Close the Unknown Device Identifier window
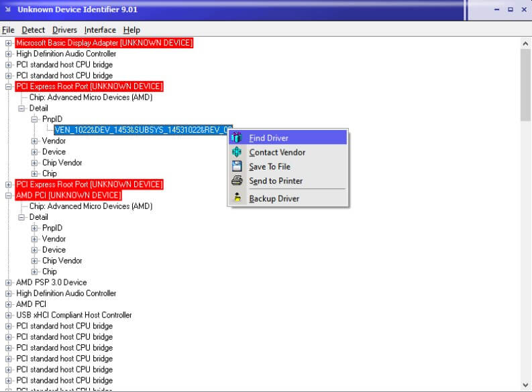The image size is (532, 392). (x=524, y=9)
